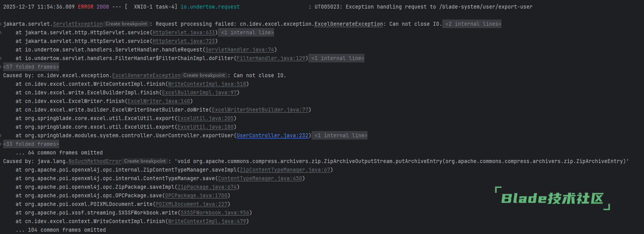Viewport: 644px width, 234px height.
Task: Open SXSSFWorkbook.java:956 link
Action: [215, 213]
